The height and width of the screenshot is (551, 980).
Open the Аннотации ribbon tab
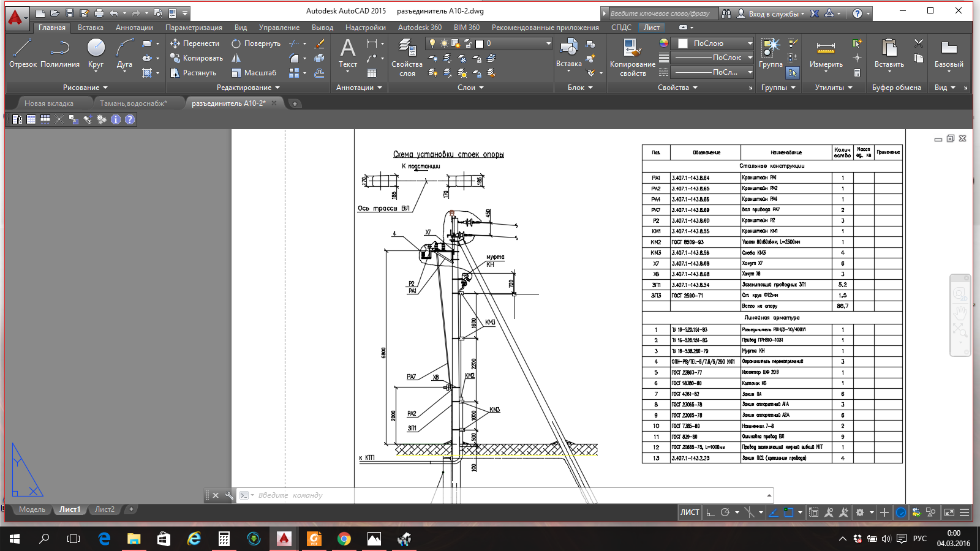pos(134,28)
